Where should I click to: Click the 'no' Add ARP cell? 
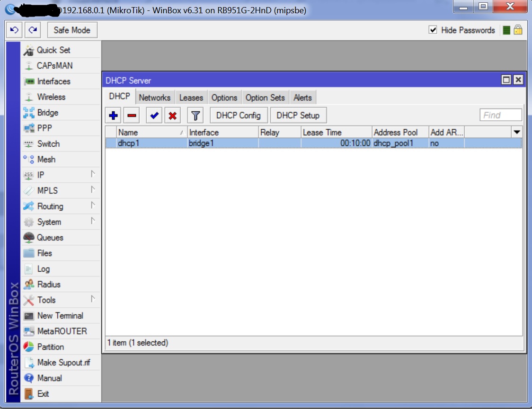coord(446,143)
